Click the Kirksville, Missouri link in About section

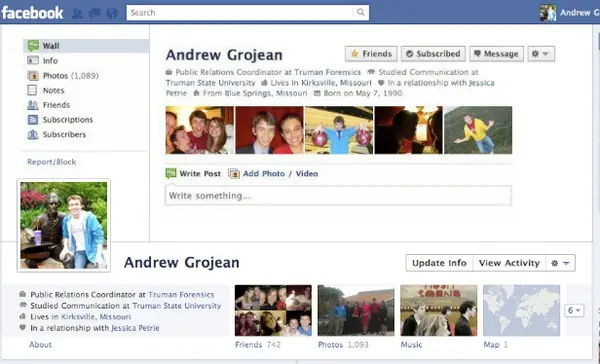point(96,317)
